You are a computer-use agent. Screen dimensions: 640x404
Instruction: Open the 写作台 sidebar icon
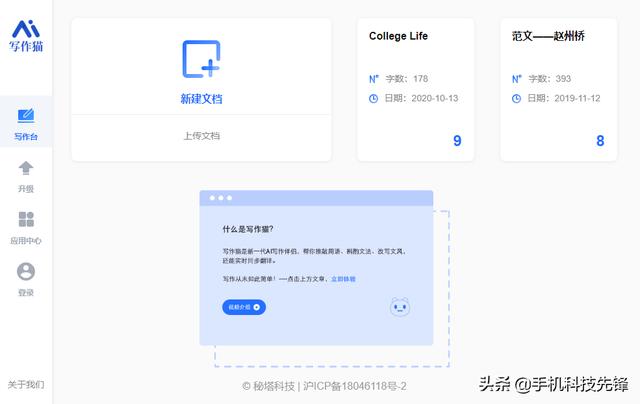(26, 115)
